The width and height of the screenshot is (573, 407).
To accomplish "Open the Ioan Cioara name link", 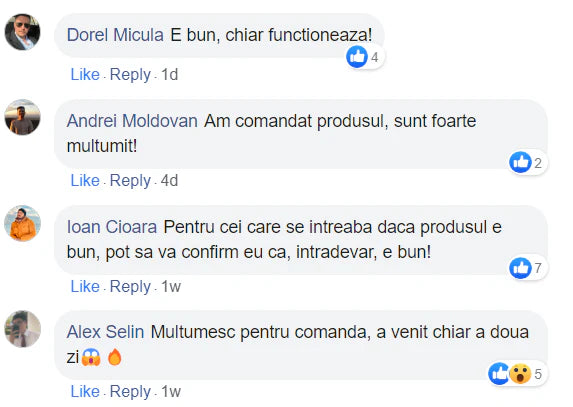I will coord(112,227).
